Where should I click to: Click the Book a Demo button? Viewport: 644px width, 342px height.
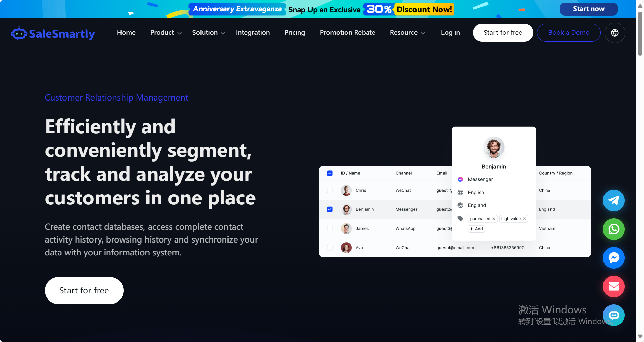(x=569, y=33)
